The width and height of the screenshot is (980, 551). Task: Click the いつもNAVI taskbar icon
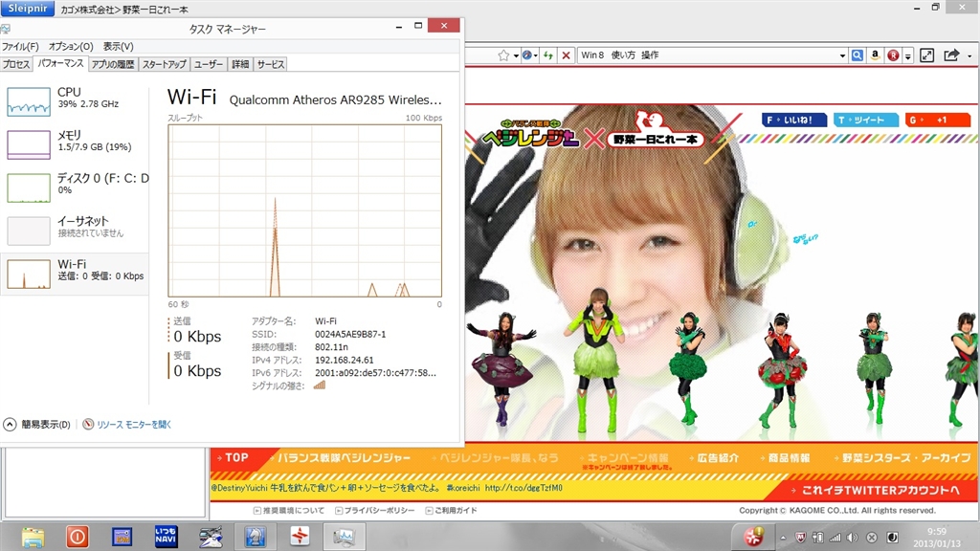click(x=166, y=537)
